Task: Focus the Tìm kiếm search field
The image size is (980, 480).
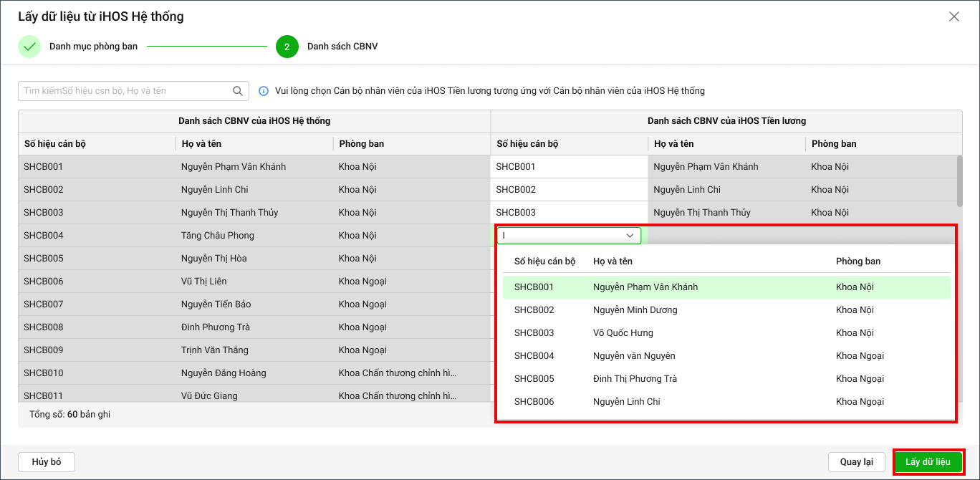Action: (x=128, y=91)
